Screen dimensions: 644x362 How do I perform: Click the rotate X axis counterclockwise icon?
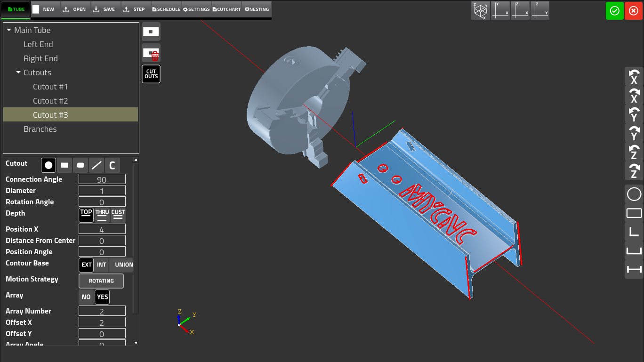pyautogui.click(x=634, y=76)
